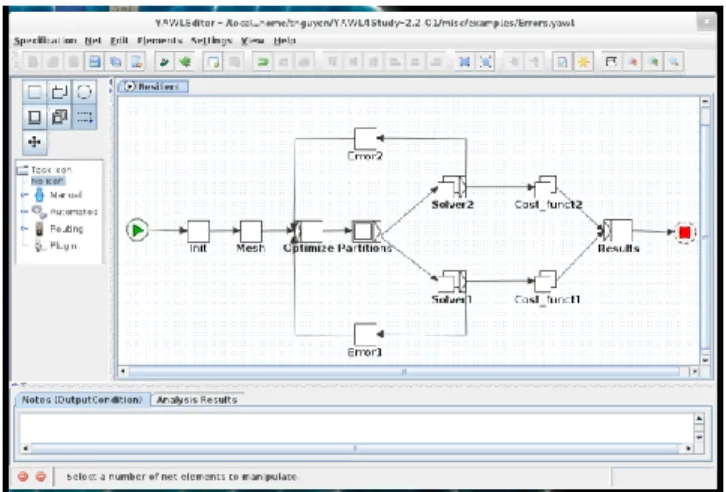Expand the Automated icon tree node
726x492 pixels.
(x=25, y=212)
